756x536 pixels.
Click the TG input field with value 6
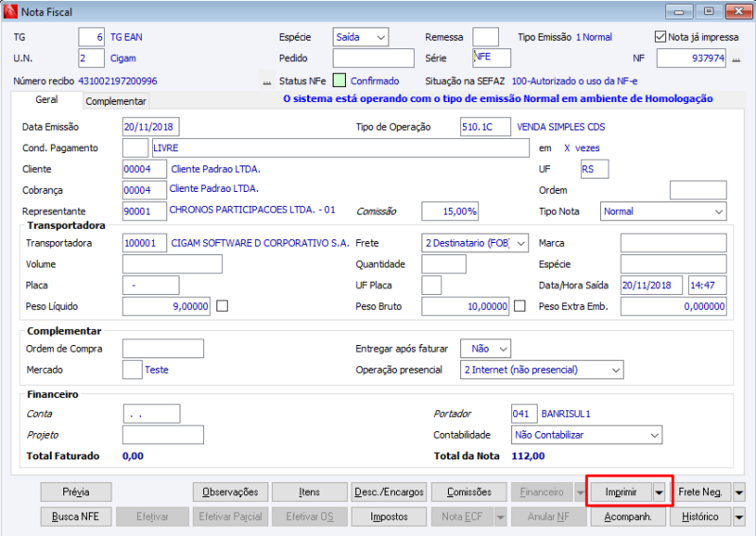tap(91, 37)
